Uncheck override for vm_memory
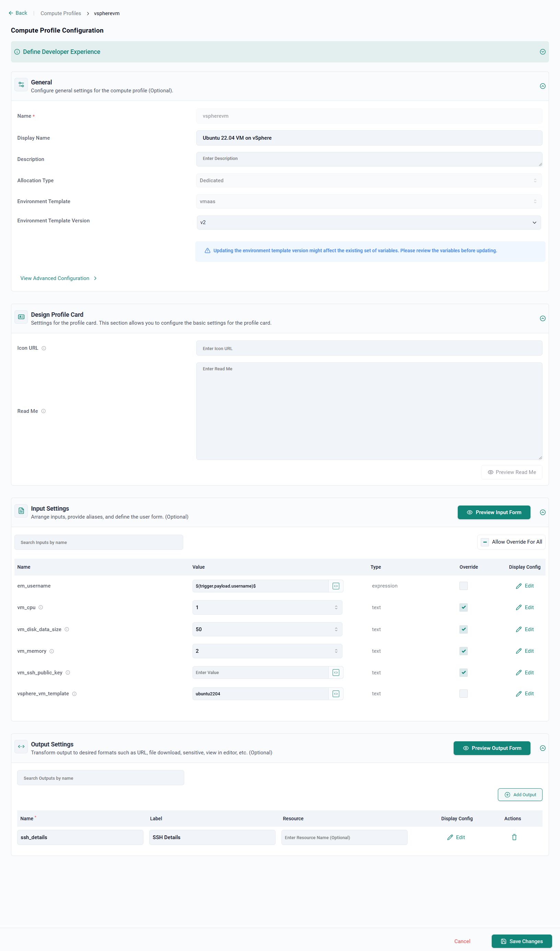Viewport: 560px width, 951px height. click(464, 651)
